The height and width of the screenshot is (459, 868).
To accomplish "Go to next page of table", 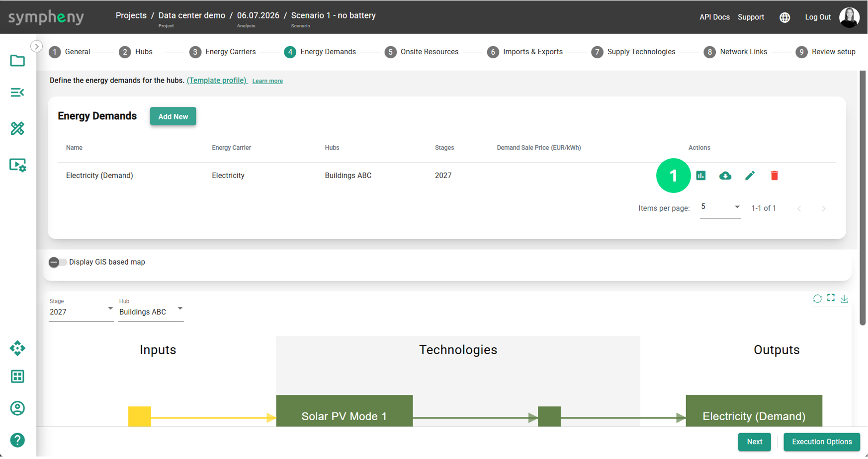I will coord(824,209).
